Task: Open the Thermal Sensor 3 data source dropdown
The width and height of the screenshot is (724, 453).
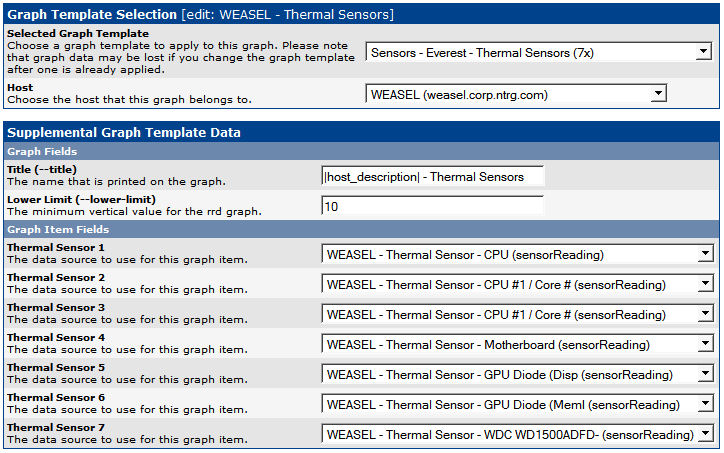Action: tap(517, 314)
